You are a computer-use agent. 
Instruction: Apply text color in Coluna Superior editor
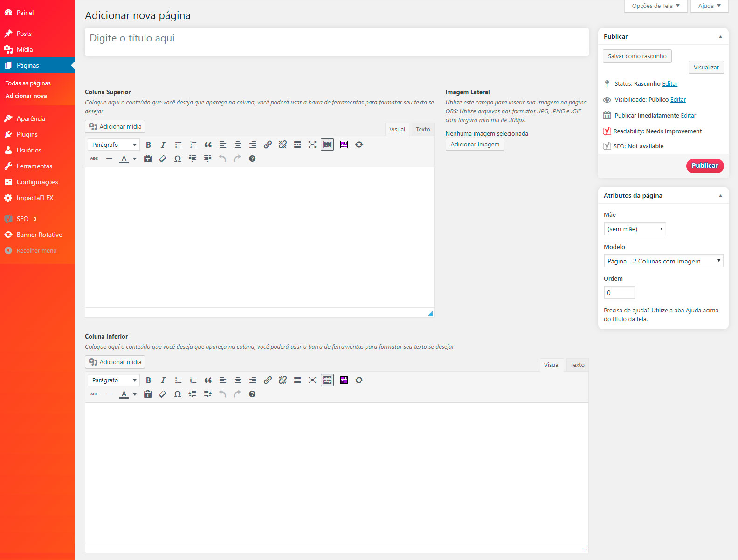tap(124, 159)
